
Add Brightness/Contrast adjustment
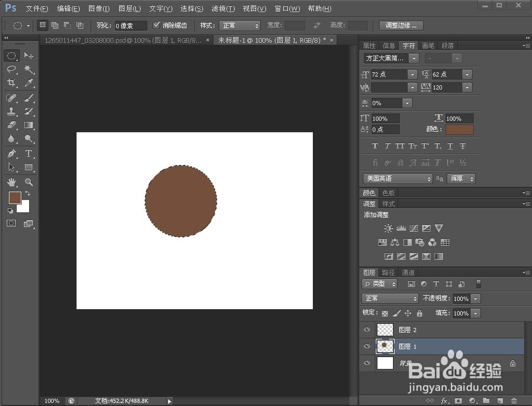click(x=388, y=228)
